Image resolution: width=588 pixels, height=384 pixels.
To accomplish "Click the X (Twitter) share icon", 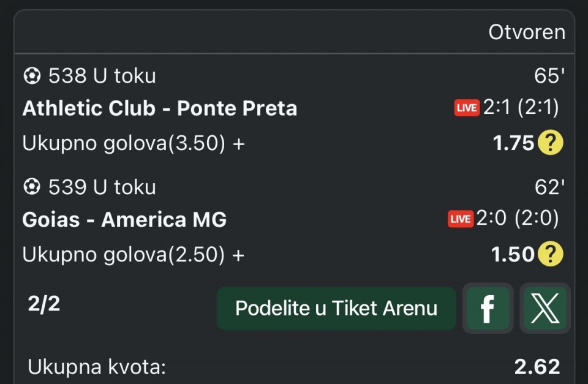I will point(545,309).
